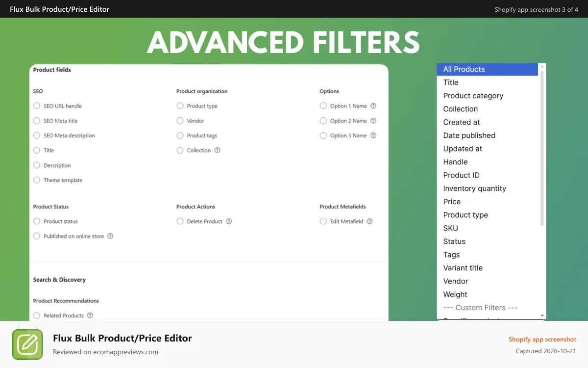Click the ecomappreviews.com review text
The width and height of the screenshot is (588, 368).
[x=105, y=352]
